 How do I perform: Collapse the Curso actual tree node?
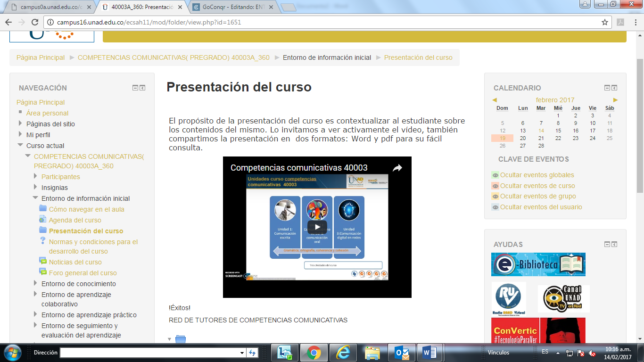[x=20, y=146]
